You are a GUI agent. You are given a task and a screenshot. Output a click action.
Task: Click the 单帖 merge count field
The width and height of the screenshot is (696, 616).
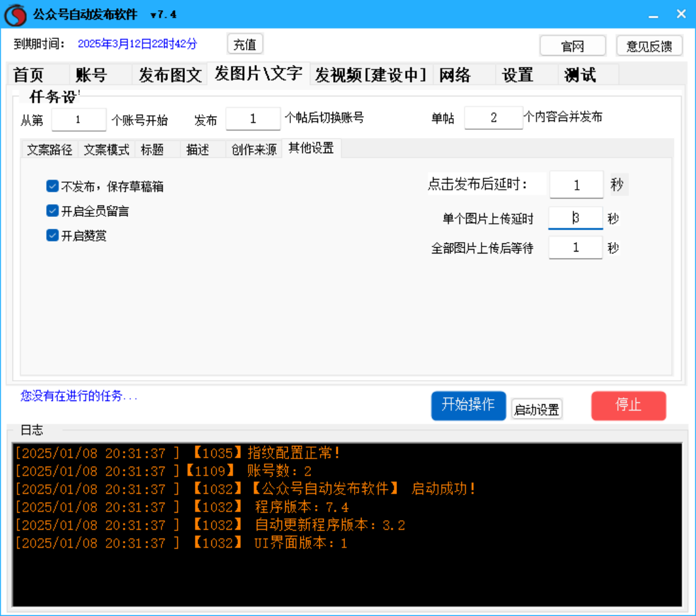point(493,117)
